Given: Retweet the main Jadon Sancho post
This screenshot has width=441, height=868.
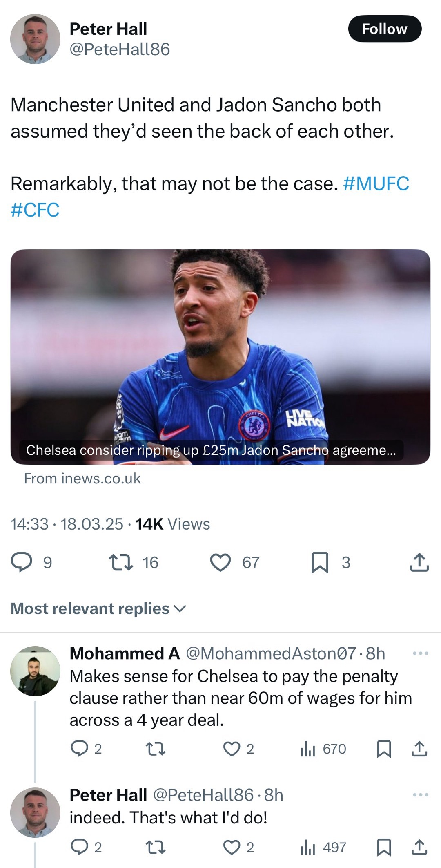Looking at the screenshot, I should click(x=121, y=562).
